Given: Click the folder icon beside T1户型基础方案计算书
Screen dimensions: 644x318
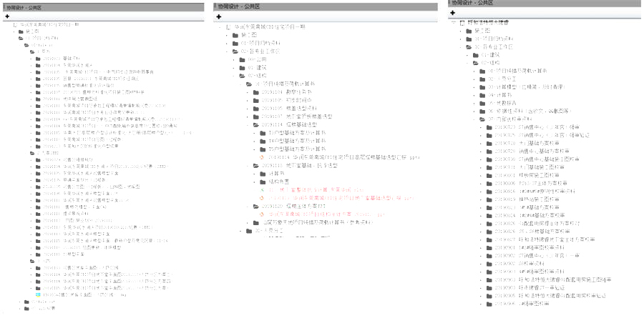Looking at the screenshot, I should click(x=262, y=133).
